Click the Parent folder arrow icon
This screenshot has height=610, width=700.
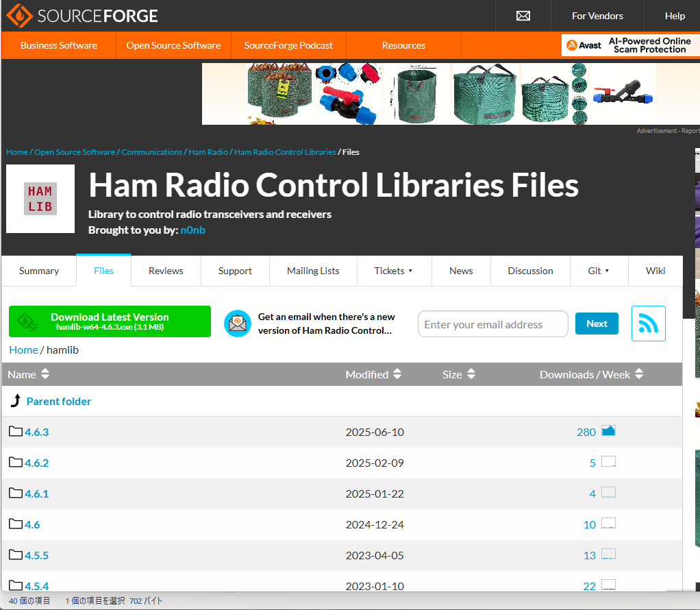(x=16, y=401)
